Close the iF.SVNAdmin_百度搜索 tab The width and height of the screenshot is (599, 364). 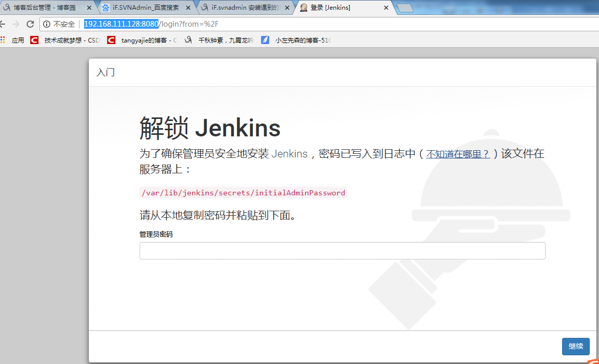[188, 8]
